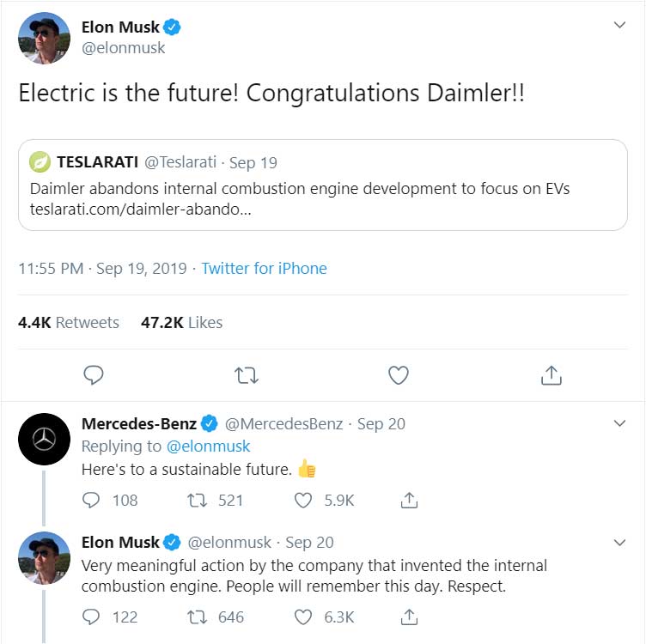Open the Mercedes-Benz profile avatar
The image size is (646, 644).
coord(44,440)
